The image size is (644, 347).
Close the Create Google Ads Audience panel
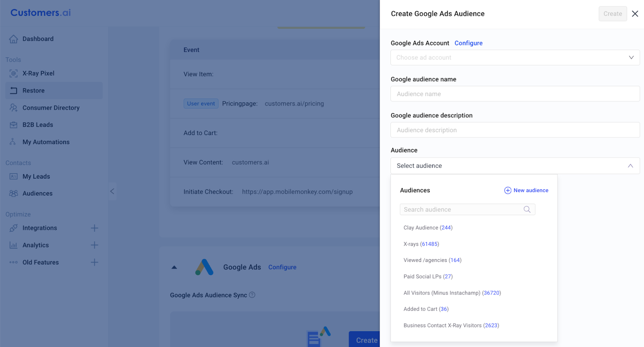pyautogui.click(x=635, y=14)
